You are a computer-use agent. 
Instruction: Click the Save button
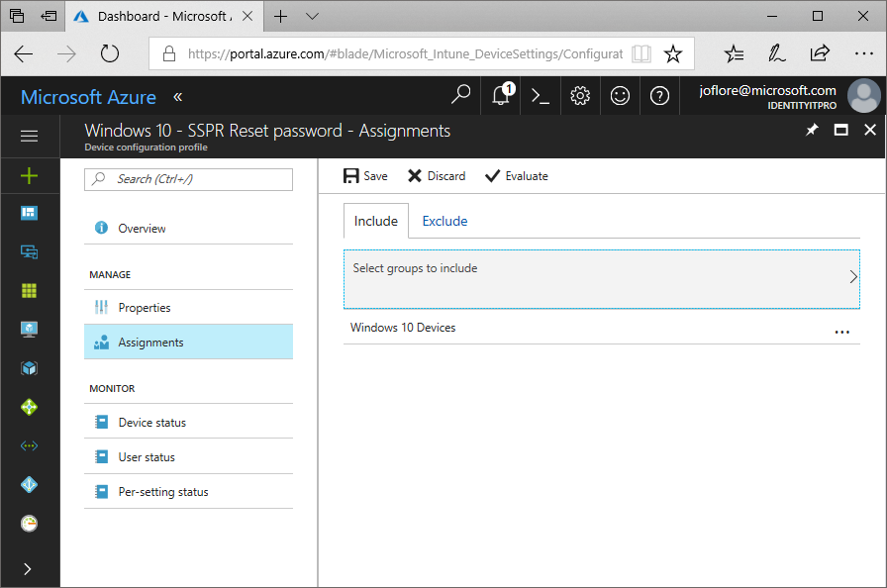pos(365,176)
